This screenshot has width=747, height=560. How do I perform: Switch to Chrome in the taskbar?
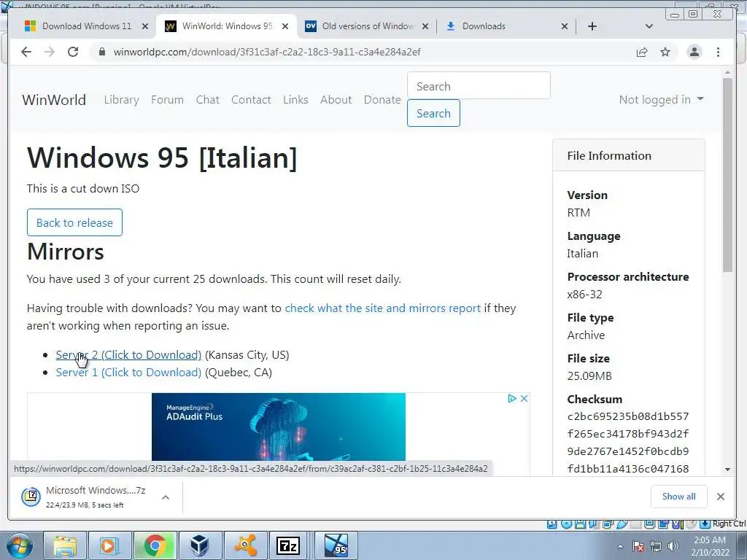(x=155, y=545)
